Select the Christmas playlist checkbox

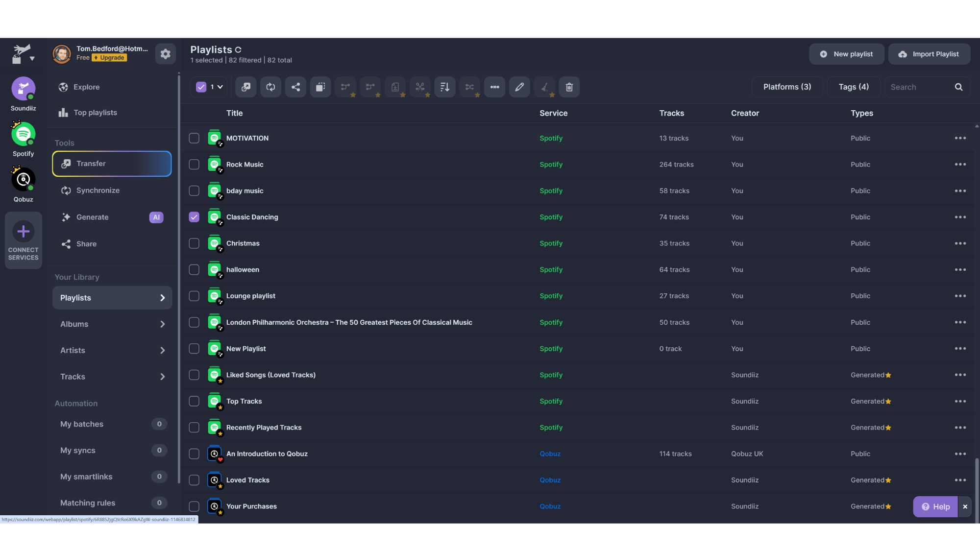pos(194,243)
